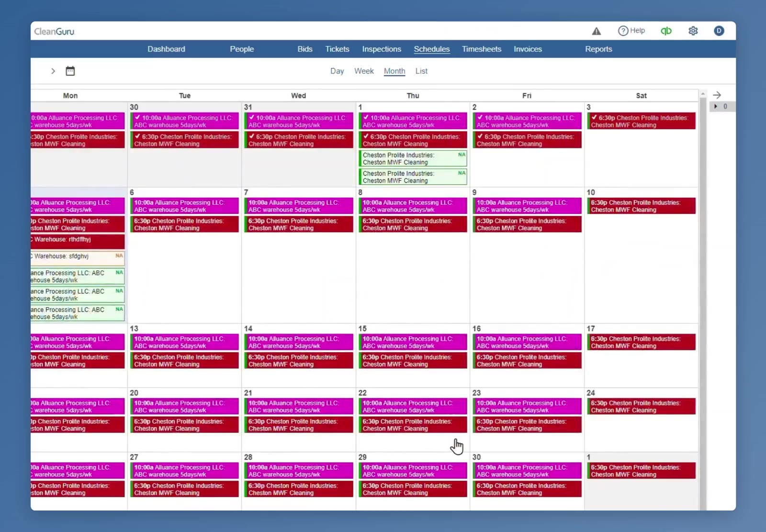Open the calendar date picker icon
Viewport: 766px width, 532px height.
(x=70, y=71)
